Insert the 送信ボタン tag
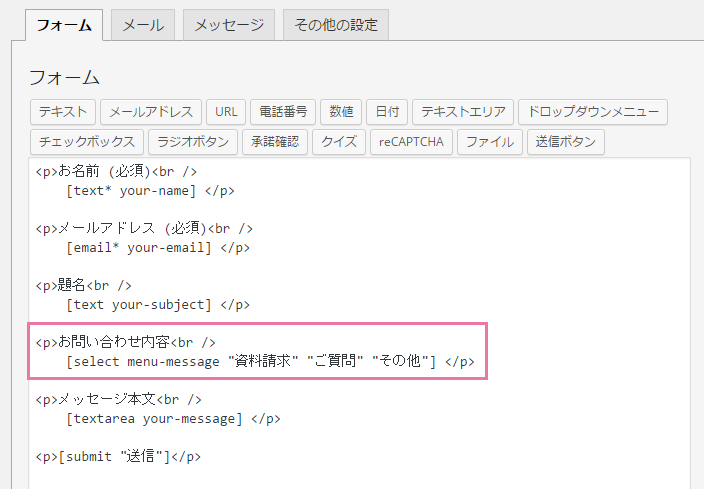Image resolution: width=704 pixels, height=489 pixels. tap(566, 142)
